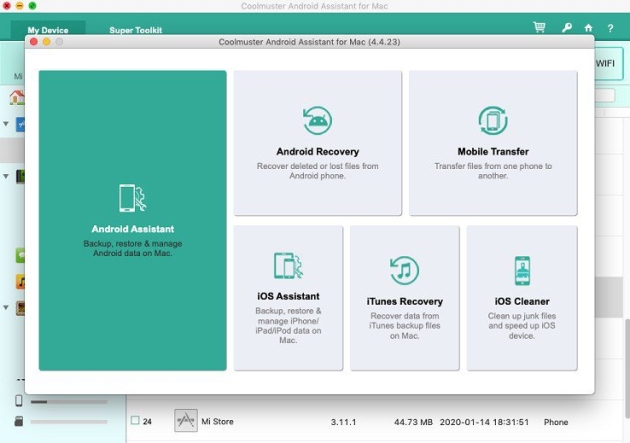Tick the checkbox for row 24 Mi Store
The height and width of the screenshot is (443, 630).
135,421
